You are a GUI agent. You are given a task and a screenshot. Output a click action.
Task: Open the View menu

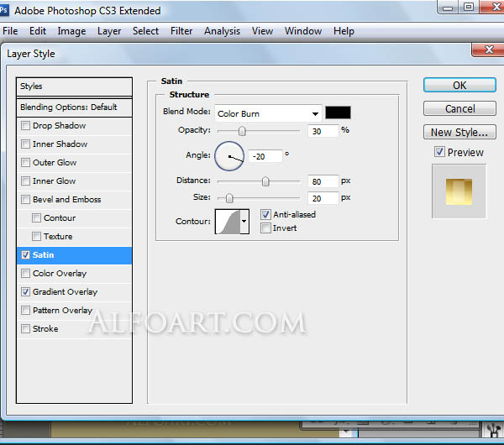click(262, 31)
